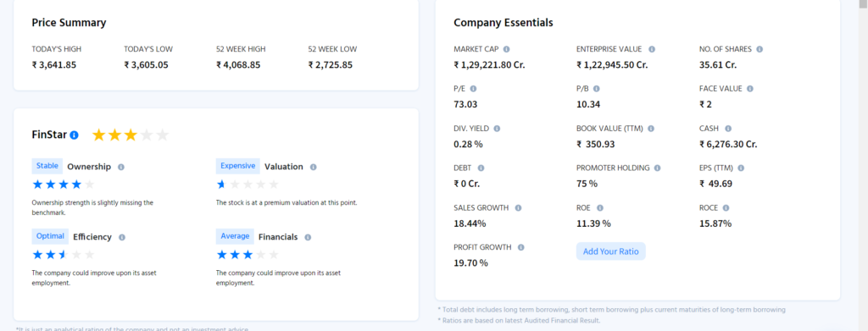Select today's low price ₹ 3,605.05
Image resolution: width=868 pixels, height=331 pixels.
click(146, 64)
